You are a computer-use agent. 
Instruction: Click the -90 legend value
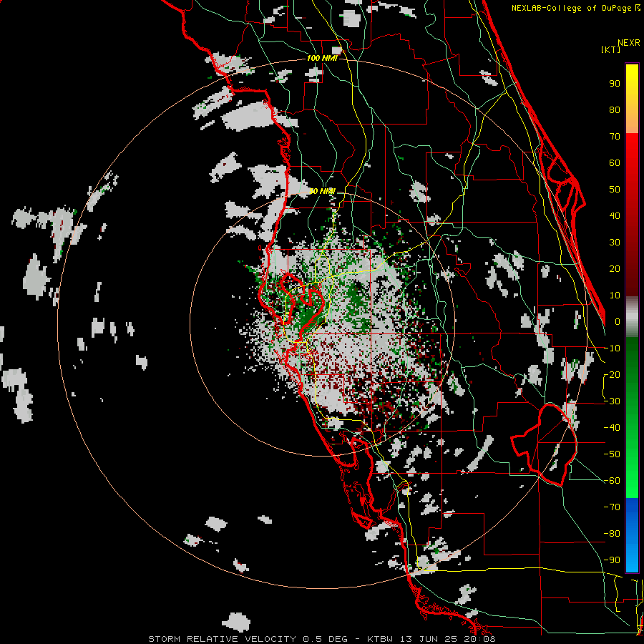coord(612,560)
